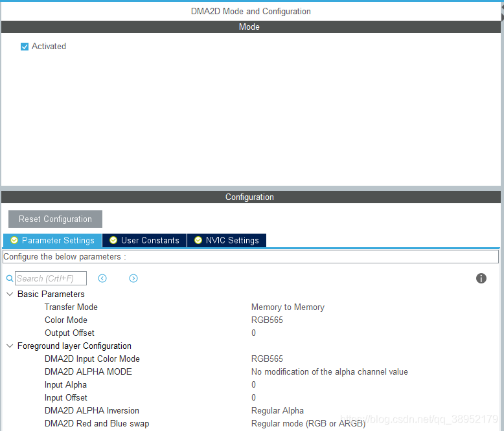Select the Input Offset parameter
Image resolution: width=504 pixels, height=431 pixels.
[66, 397]
